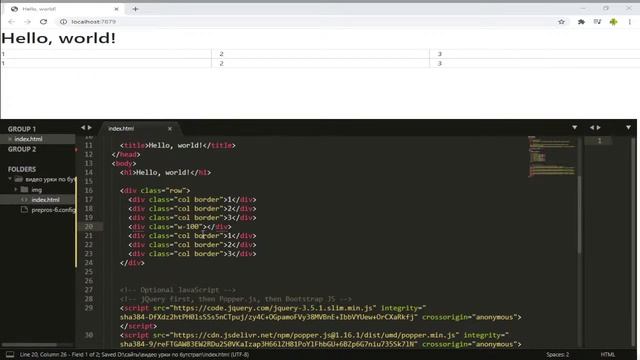
Task: Click the popper.js script src line
Action: pyautogui.click(x=314, y=335)
